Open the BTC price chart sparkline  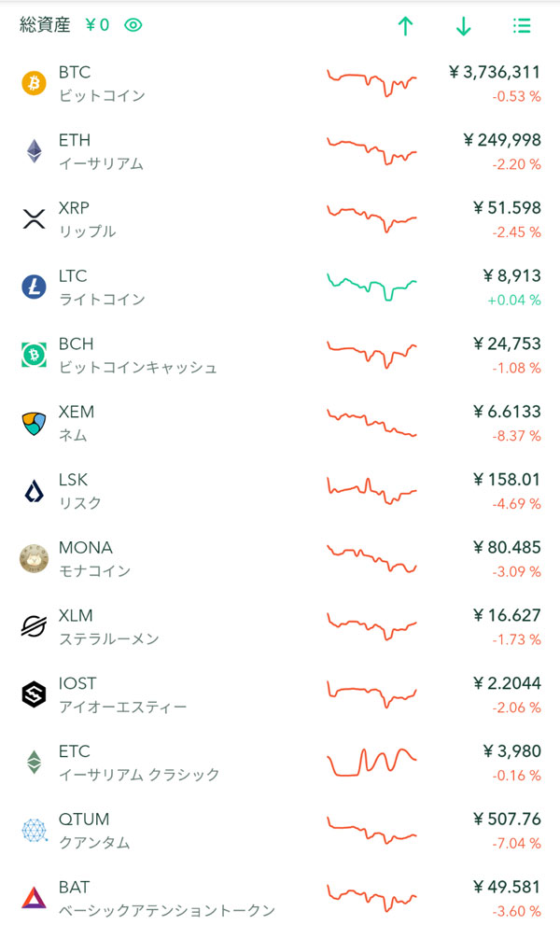pyautogui.click(x=371, y=82)
